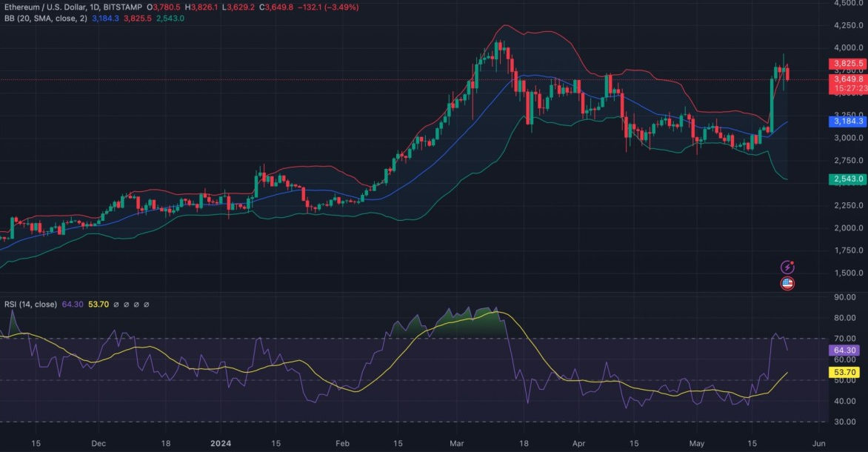The width and height of the screenshot is (868, 452).
Task: Click the close value C3,649.8 in header
Action: tap(276, 7)
